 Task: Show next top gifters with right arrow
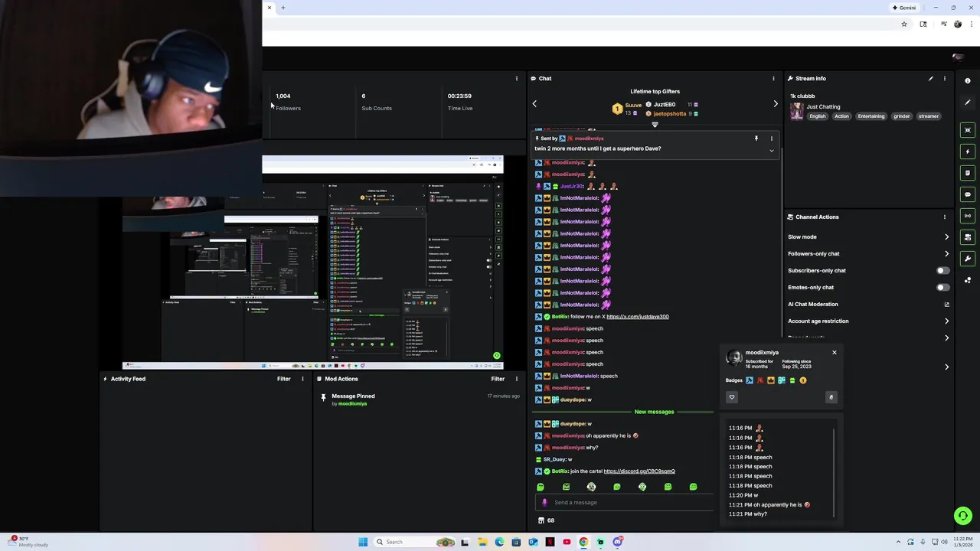pyautogui.click(x=775, y=104)
